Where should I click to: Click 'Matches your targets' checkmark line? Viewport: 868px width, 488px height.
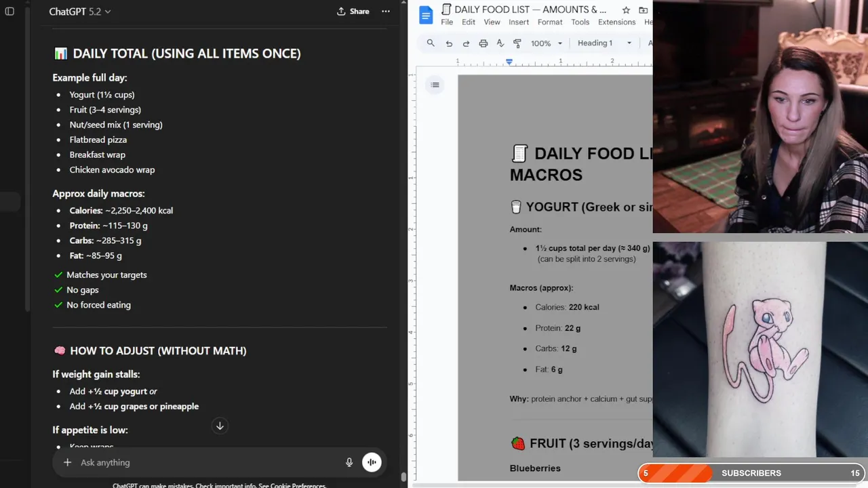(100, 275)
